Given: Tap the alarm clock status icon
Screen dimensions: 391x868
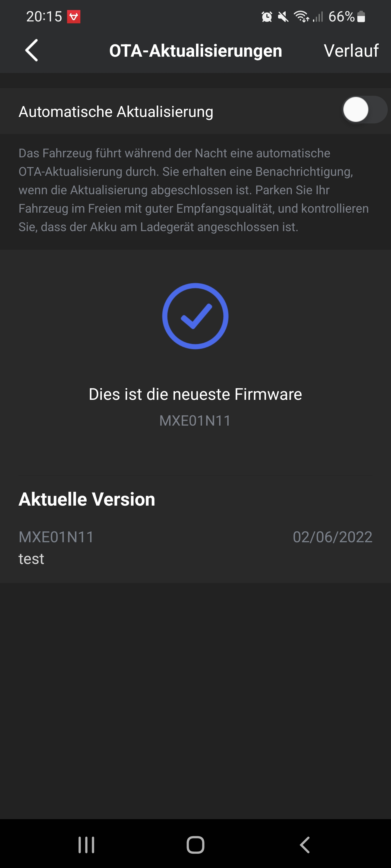Looking at the screenshot, I should [267, 17].
